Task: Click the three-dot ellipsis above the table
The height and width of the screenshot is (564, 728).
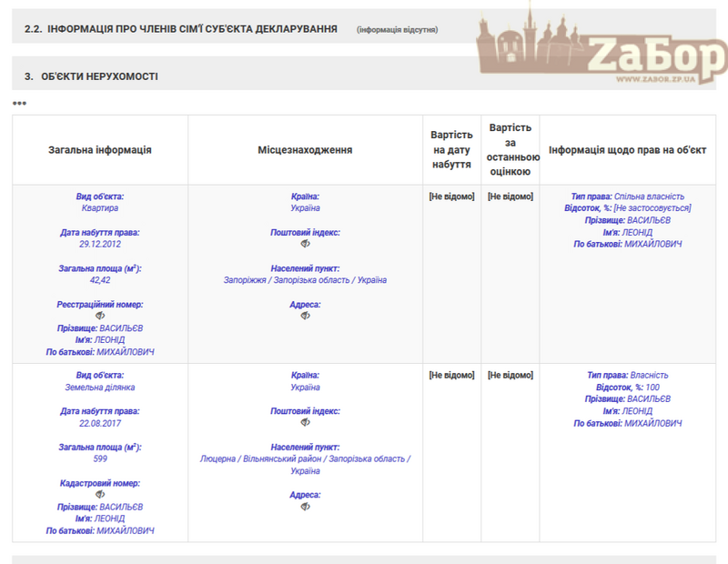Action: 19,103
